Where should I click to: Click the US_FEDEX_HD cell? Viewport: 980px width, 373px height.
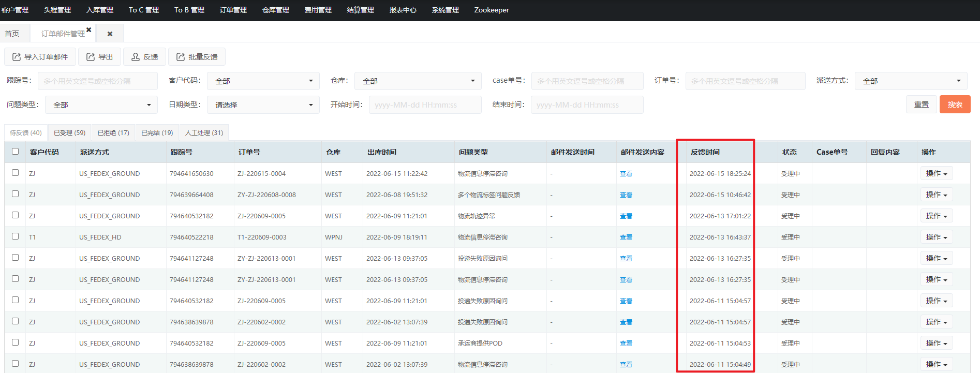click(x=100, y=237)
